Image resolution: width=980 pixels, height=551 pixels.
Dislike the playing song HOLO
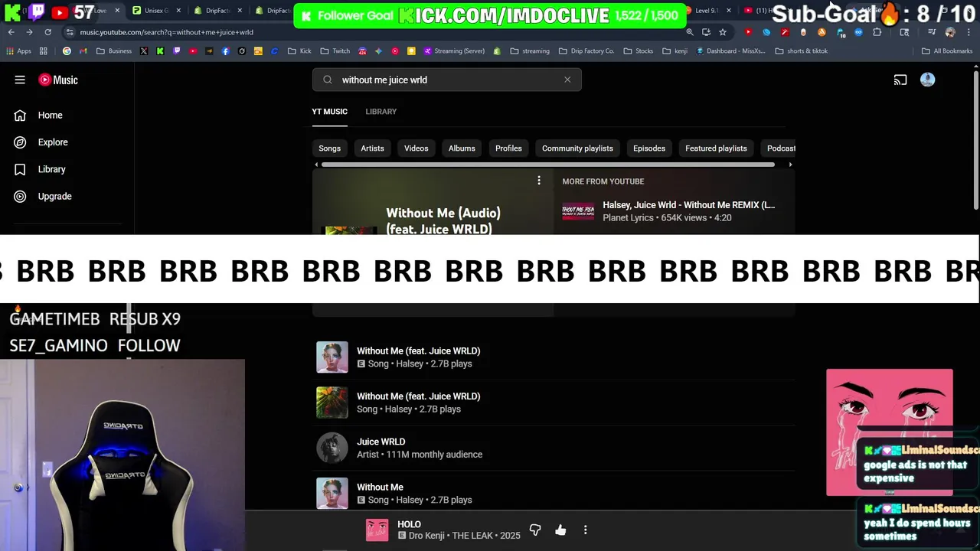pos(535,530)
